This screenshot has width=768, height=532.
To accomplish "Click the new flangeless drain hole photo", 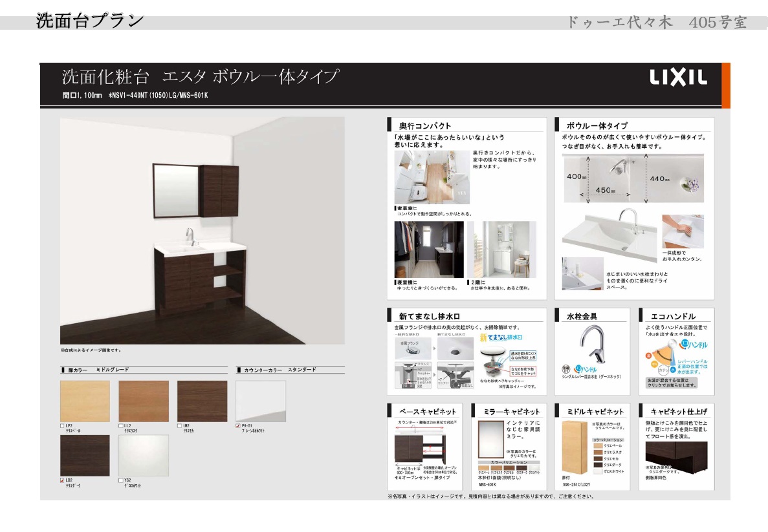I will click(x=455, y=349).
